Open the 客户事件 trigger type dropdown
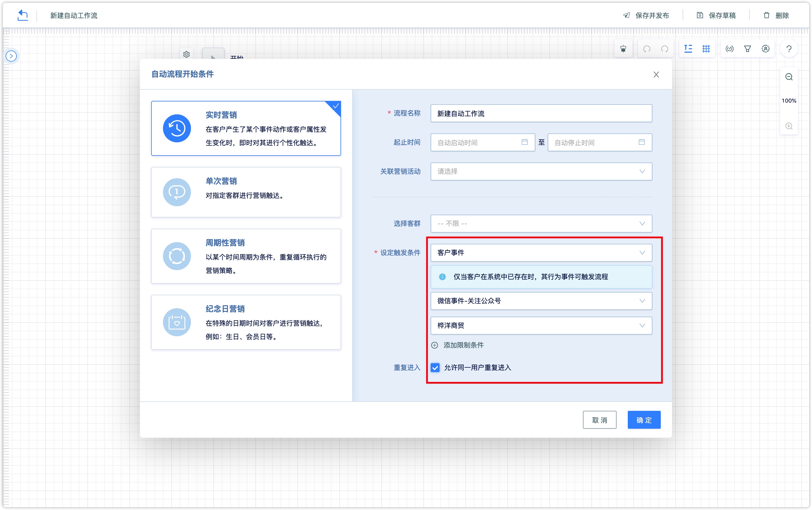 541,253
